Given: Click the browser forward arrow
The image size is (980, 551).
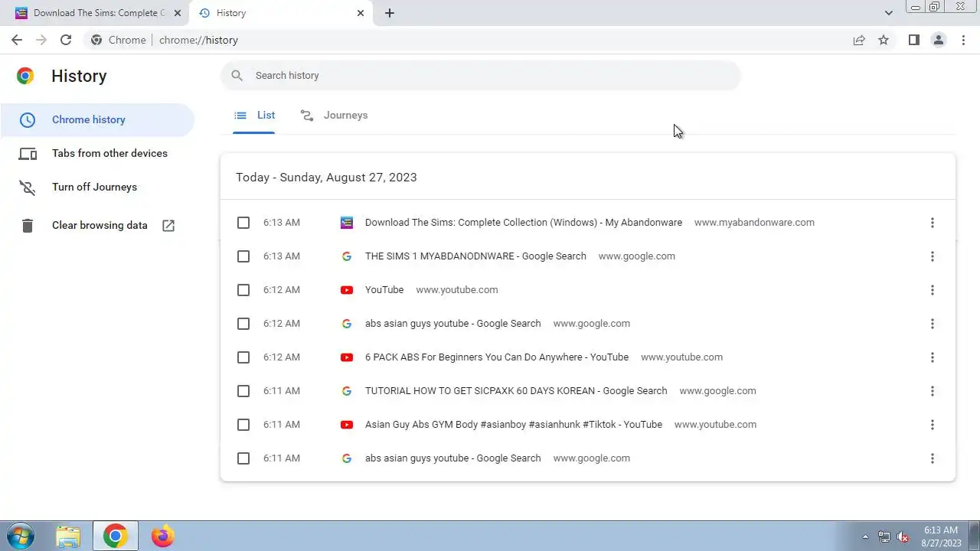Looking at the screenshot, I should pos(41,40).
